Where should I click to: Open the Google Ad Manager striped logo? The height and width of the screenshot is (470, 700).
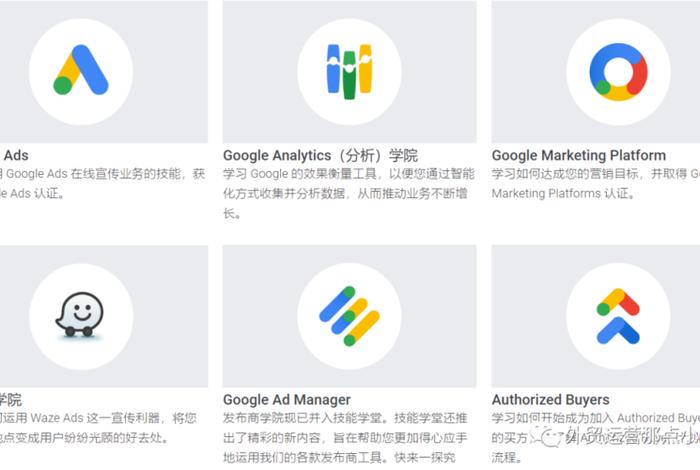pyautogui.click(x=349, y=316)
